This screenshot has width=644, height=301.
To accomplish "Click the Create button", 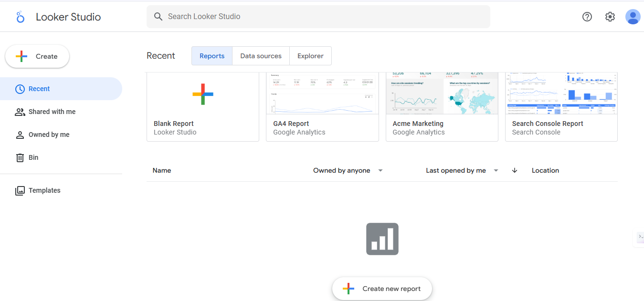I will (x=37, y=56).
